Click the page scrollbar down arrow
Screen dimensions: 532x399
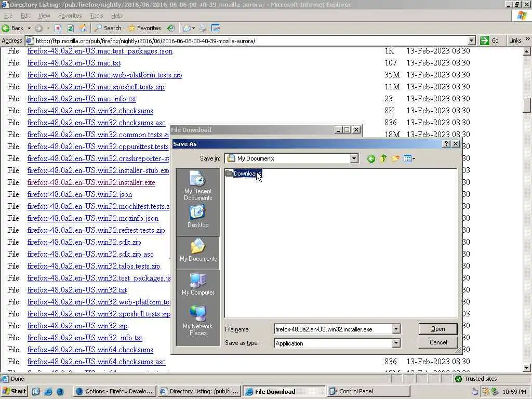527,368
